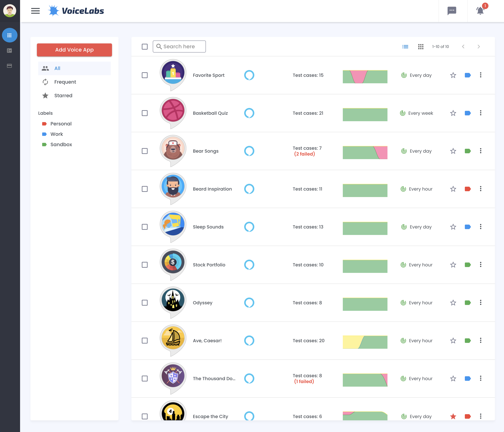Image resolution: width=504 pixels, height=432 pixels.
Task: Open the options menu on the Odyssey row
Action: tap(481, 303)
